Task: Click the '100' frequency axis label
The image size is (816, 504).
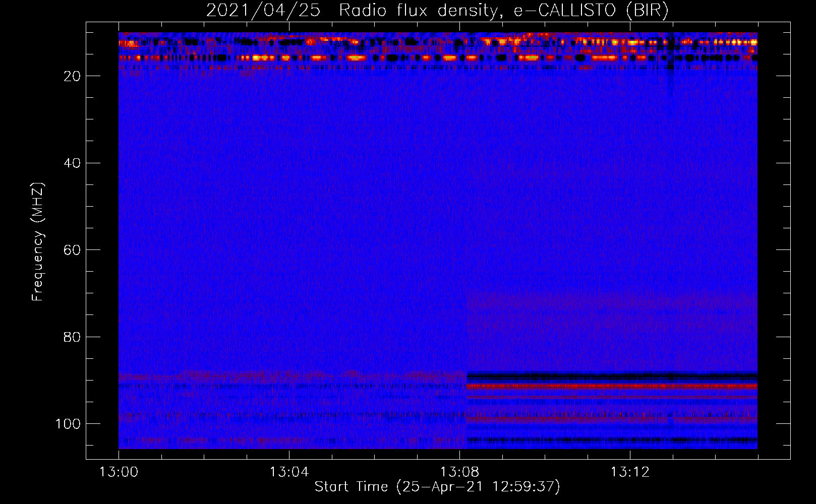Action: pyautogui.click(x=68, y=424)
